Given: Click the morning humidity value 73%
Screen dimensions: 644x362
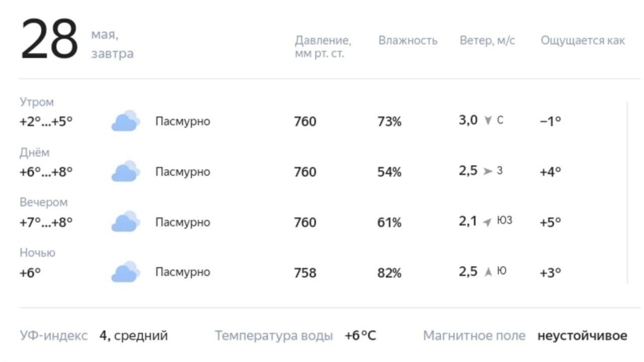Looking at the screenshot, I should point(389,121).
